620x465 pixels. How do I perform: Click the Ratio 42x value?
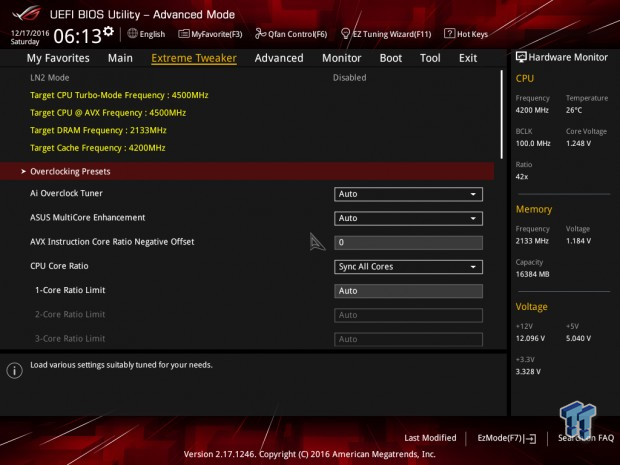(x=522, y=177)
